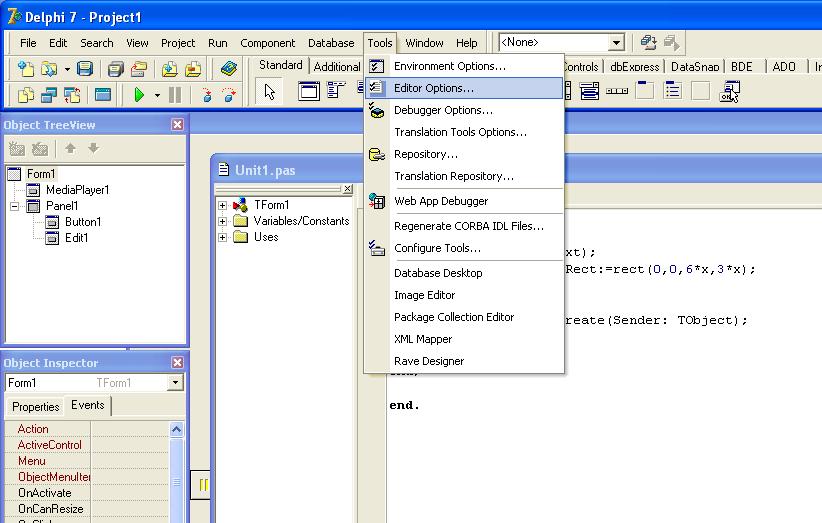Click the Help contents book icon
822x523 pixels.
(x=229, y=69)
